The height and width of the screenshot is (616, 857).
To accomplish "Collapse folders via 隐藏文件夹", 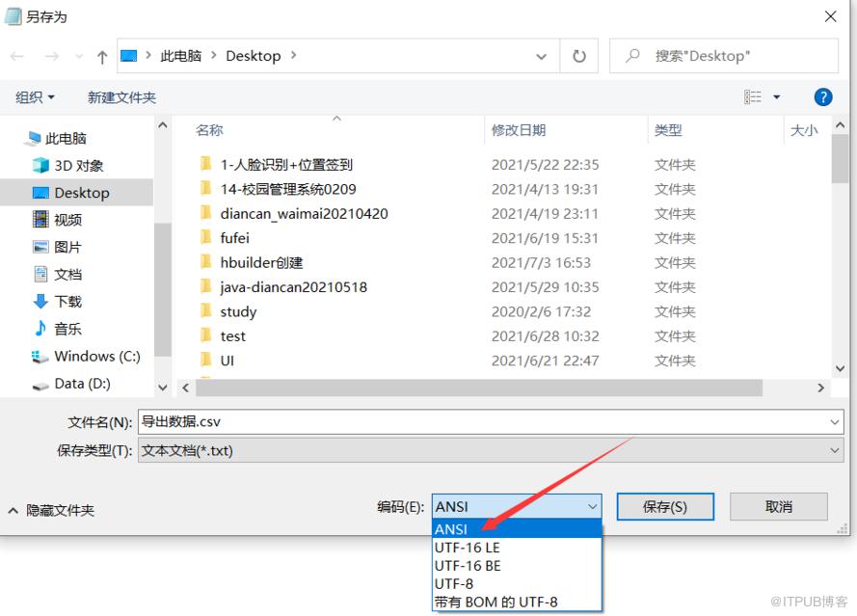I will pyautogui.click(x=51, y=510).
